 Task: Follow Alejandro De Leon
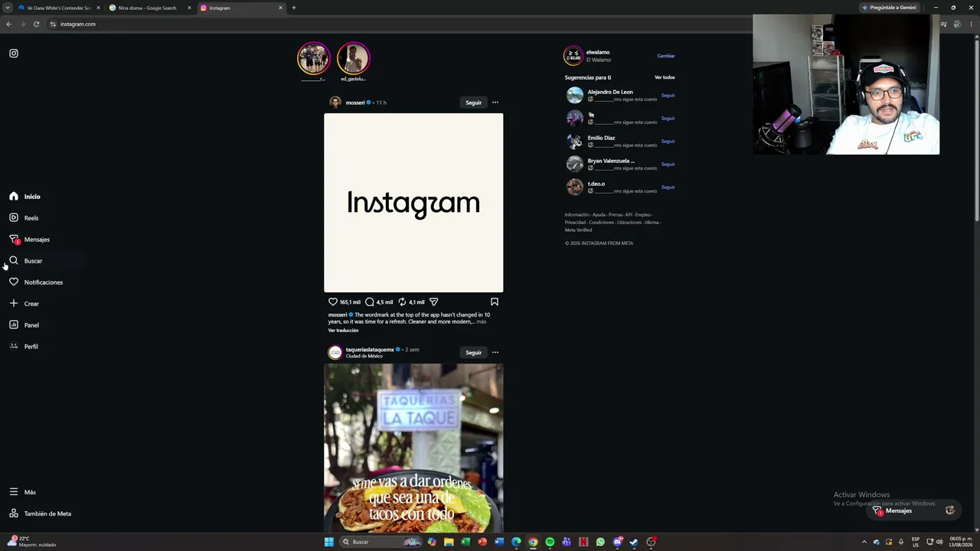pyautogui.click(x=668, y=95)
